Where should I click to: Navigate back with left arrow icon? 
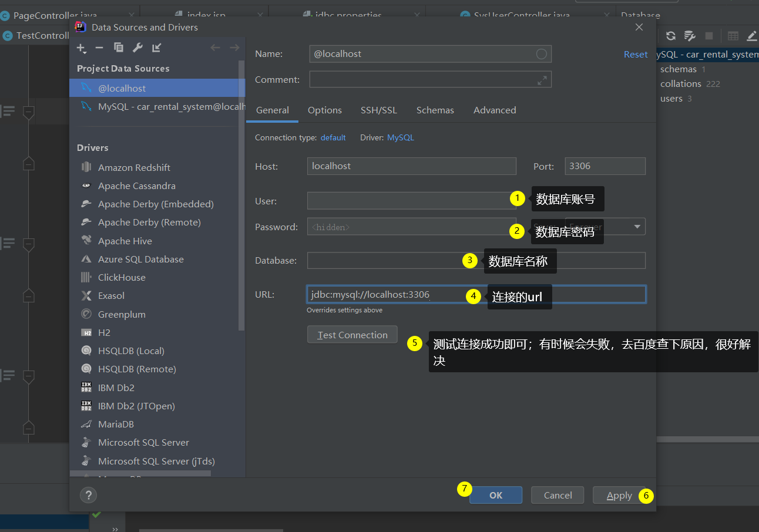point(216,48)
